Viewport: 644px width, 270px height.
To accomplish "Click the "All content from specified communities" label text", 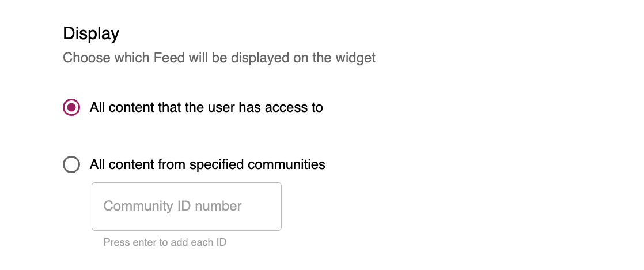I will click(207, 164).
